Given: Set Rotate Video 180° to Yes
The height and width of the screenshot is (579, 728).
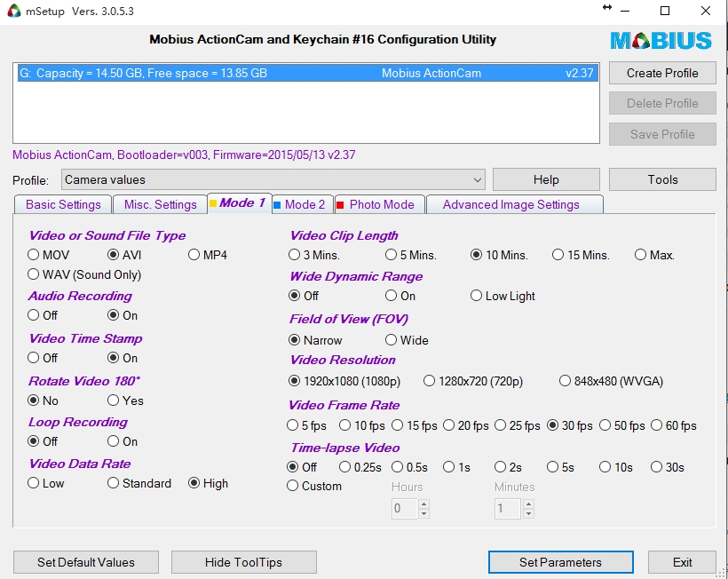Looking at the screenshot, I should tap(125, 401).
